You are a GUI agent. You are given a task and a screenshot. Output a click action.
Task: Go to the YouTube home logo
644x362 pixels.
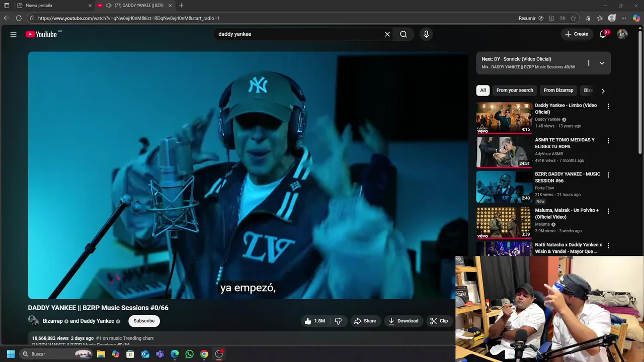pos(41,34)
